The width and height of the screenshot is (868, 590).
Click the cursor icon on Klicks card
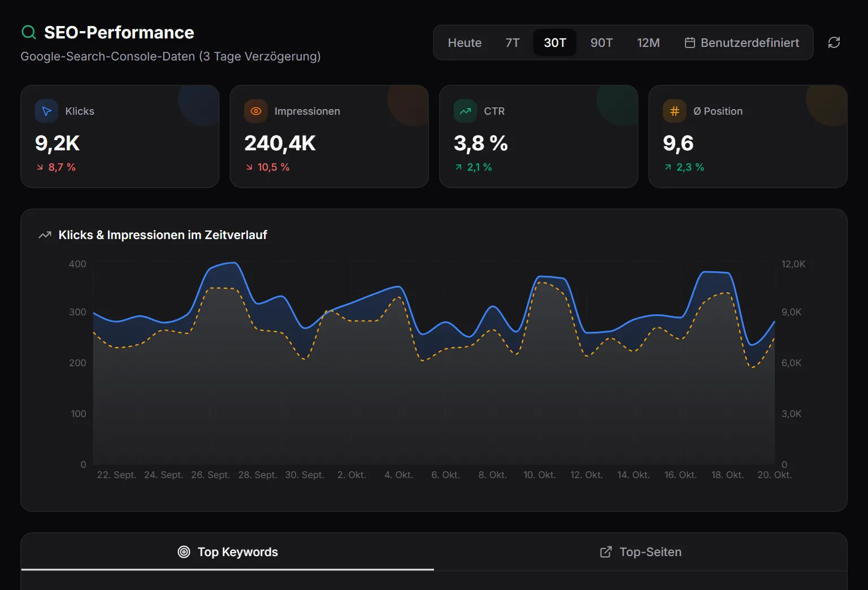click(x=47, y=111)
